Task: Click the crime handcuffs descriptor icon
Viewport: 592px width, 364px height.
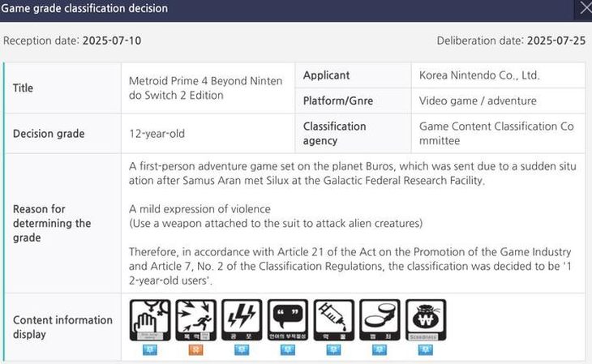Action: click(x=380, y=320)
